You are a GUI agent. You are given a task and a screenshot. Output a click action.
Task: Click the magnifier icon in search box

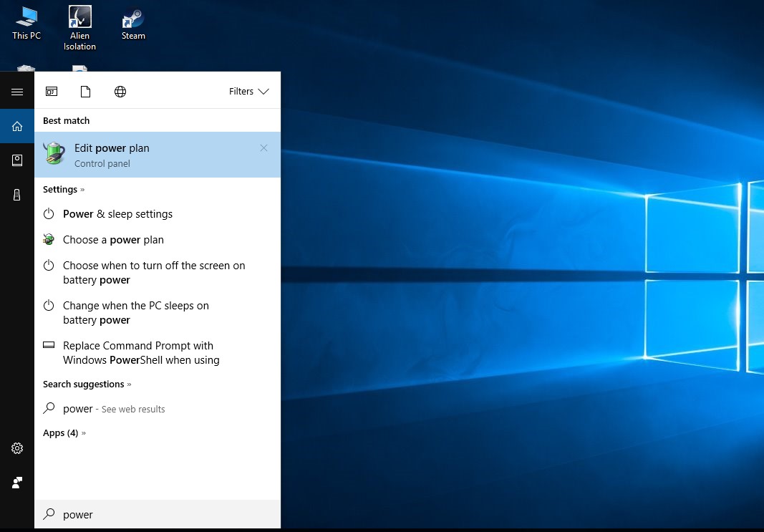(49, 514)
